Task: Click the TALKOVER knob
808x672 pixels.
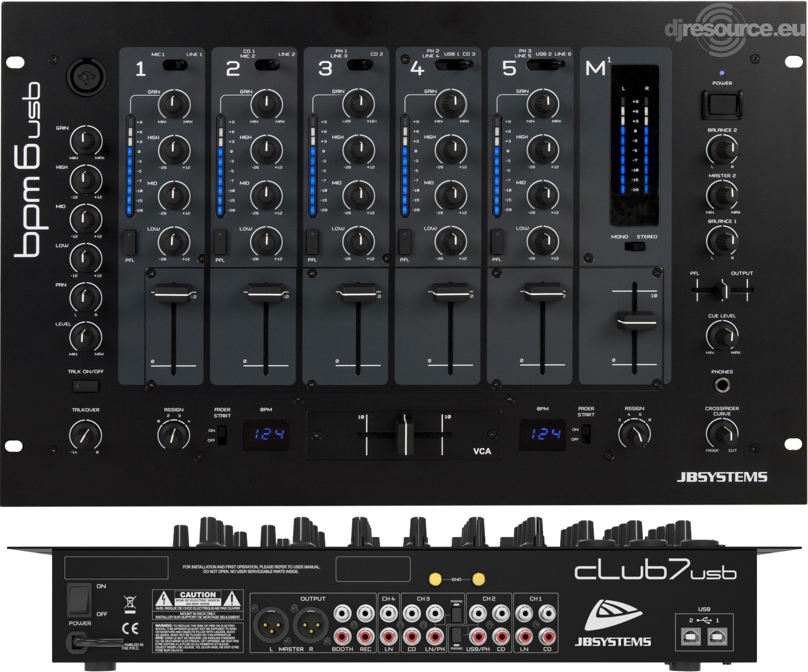Action: pos(85,435)
